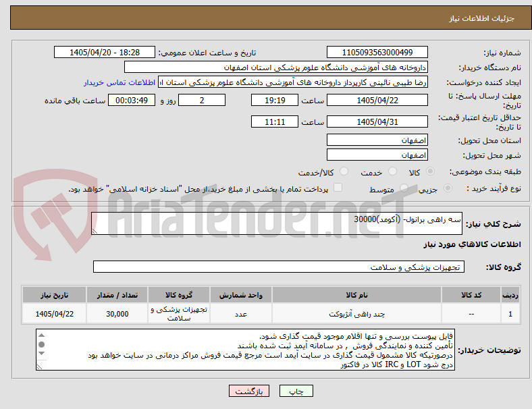Click scroll-up arrow in buyer notes box

pos(41,335)
